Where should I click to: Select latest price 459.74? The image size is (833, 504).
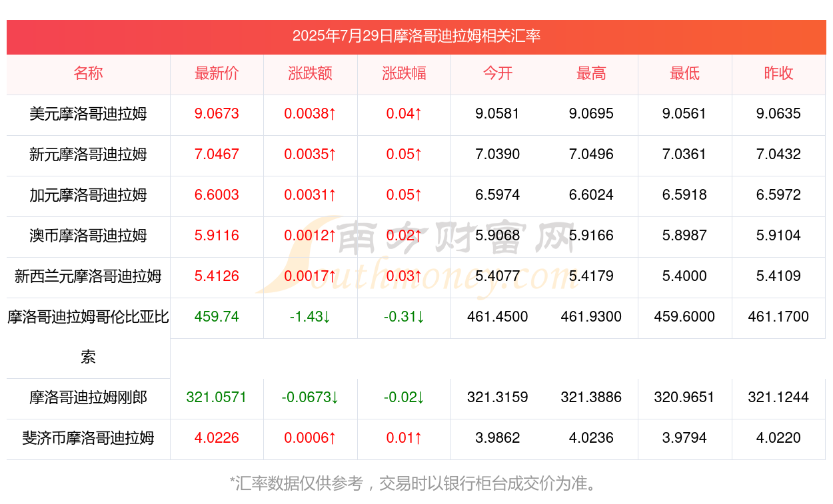217,317
